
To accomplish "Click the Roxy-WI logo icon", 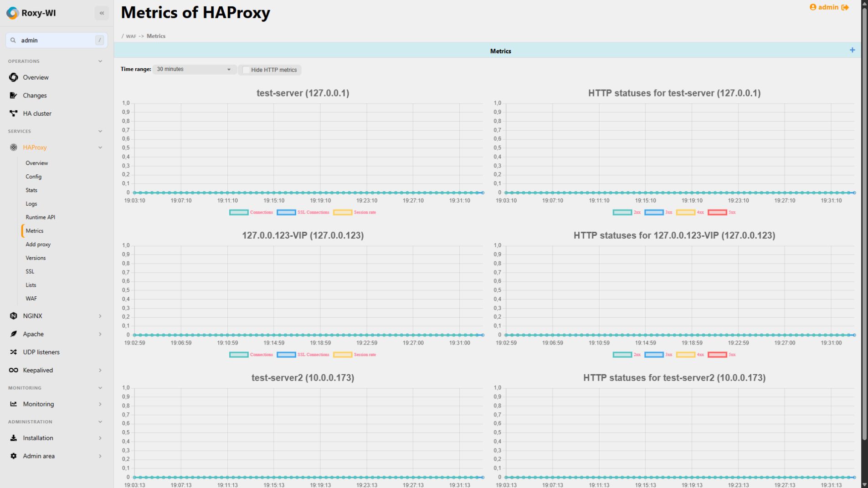I will point(13,13).
